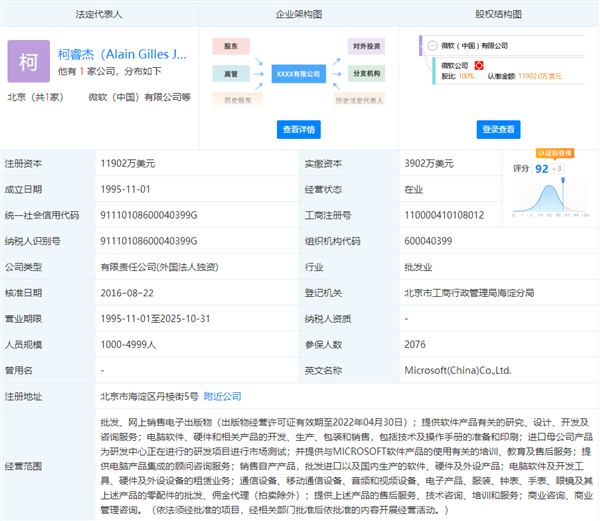Click the 认证后获得 orange badge
This screenshot has height=521, width=600.
coord(554,153)
